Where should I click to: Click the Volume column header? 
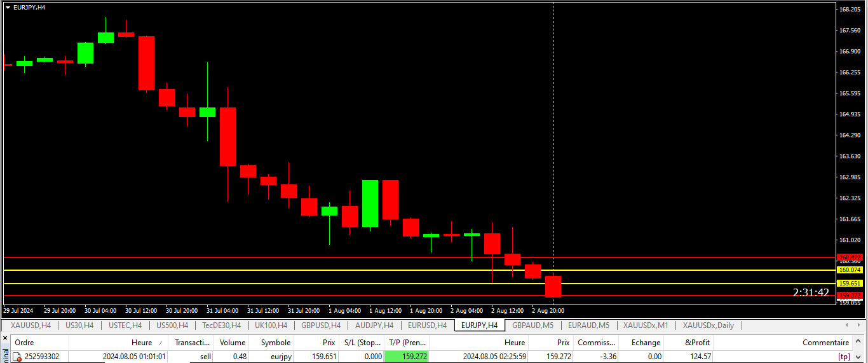tap(232, 343)
